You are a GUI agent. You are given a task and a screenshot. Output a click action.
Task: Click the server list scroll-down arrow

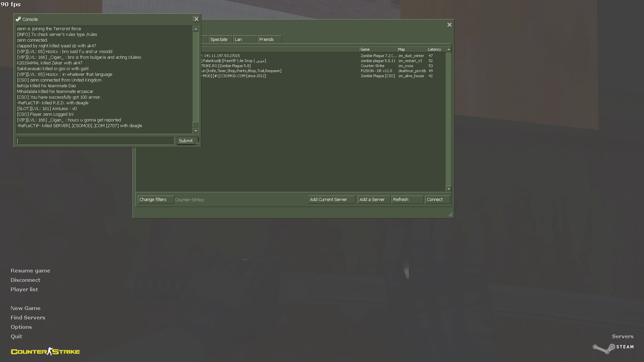click(x=448, y=189)
